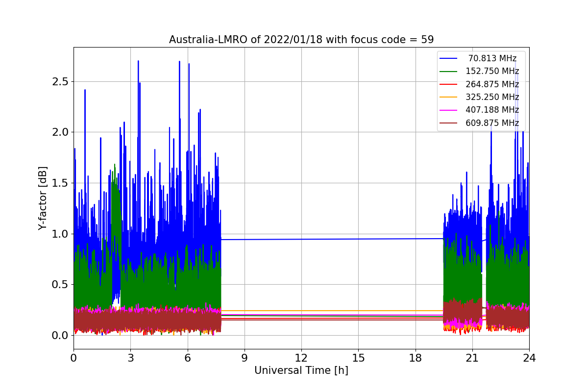The width and height of the screenshot is (588, 392).
Task: Click the x-axis tick label 0
Action: point(73,358)
